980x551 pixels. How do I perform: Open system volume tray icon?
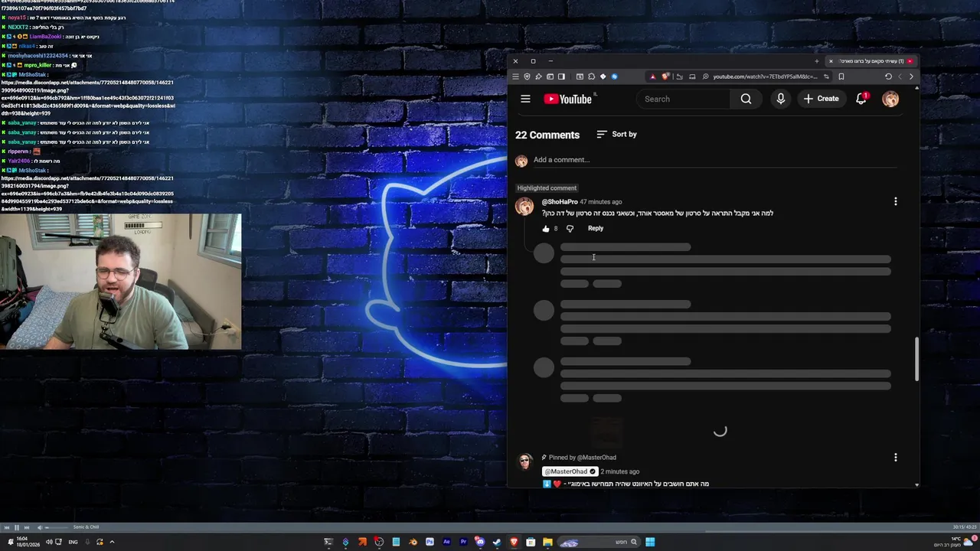click(x=49, y=542)
